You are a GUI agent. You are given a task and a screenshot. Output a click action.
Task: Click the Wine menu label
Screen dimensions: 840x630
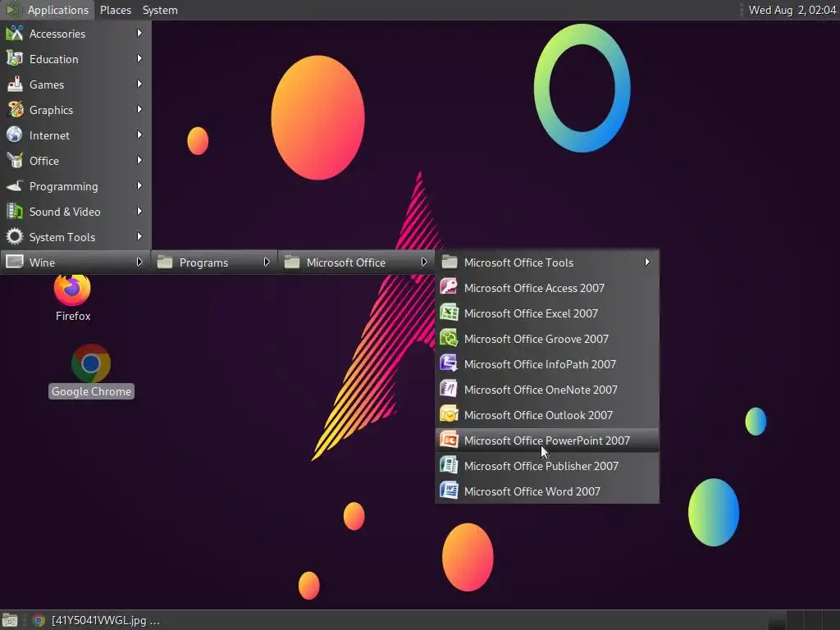pos(42,262)
